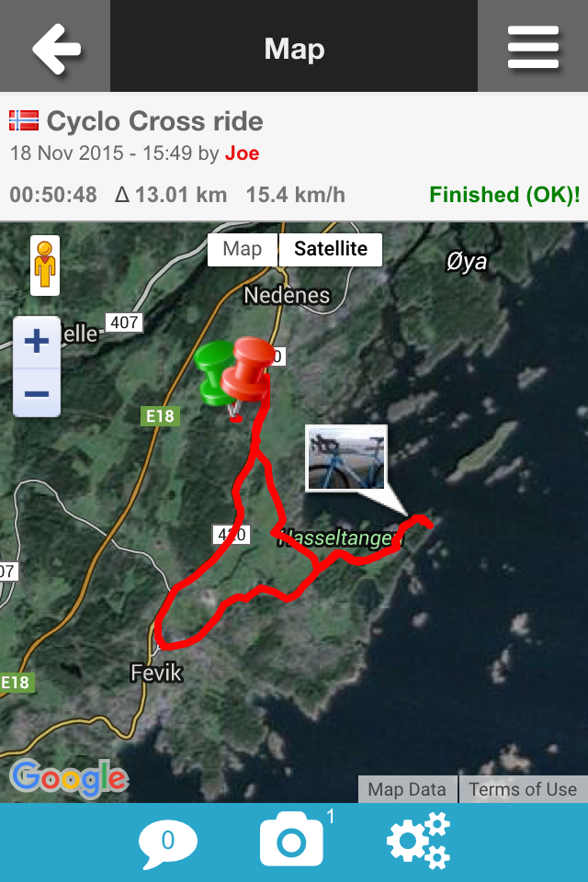Switch to Map view type
Image resolution: width=588 pixels, height=882 pixels.
pyautogui.click(x=243, y=249)
